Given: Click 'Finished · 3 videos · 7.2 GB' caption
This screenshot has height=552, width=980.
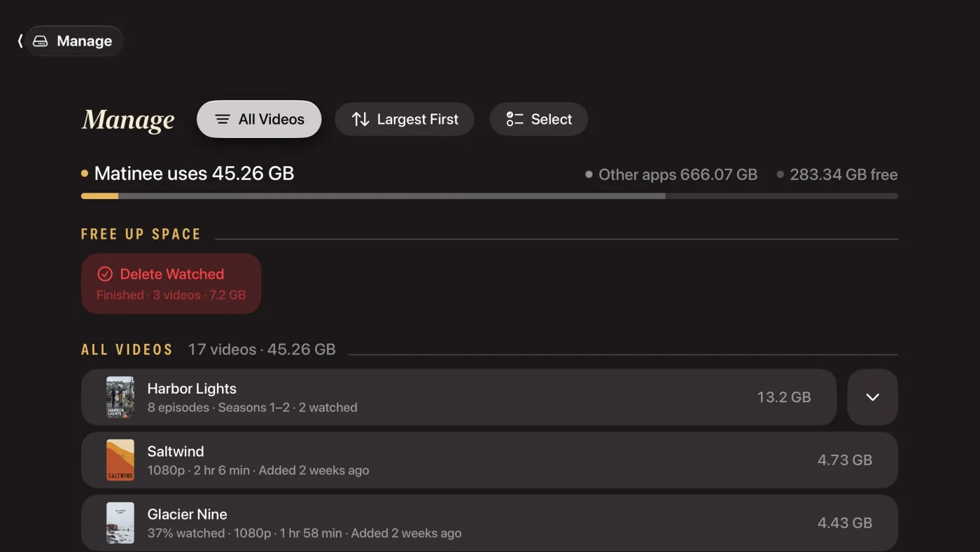Looking at the screenshot, I should (x=171, y=295).
